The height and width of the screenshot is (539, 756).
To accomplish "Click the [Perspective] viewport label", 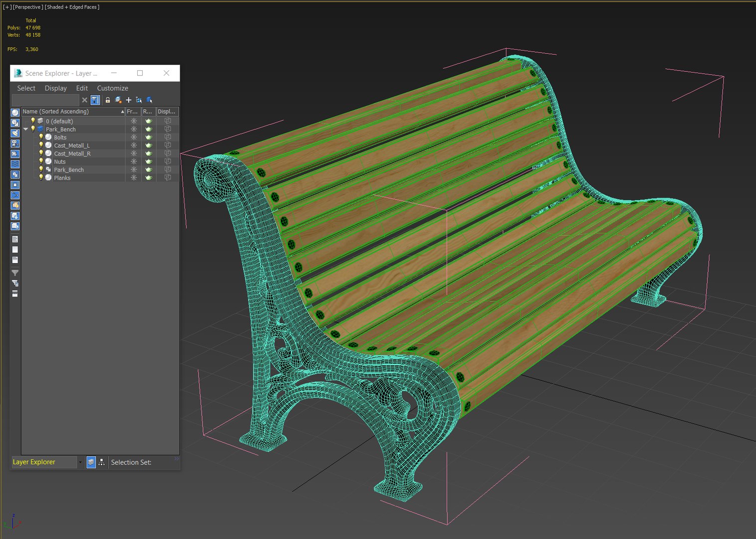I will [x=27, y=7].
